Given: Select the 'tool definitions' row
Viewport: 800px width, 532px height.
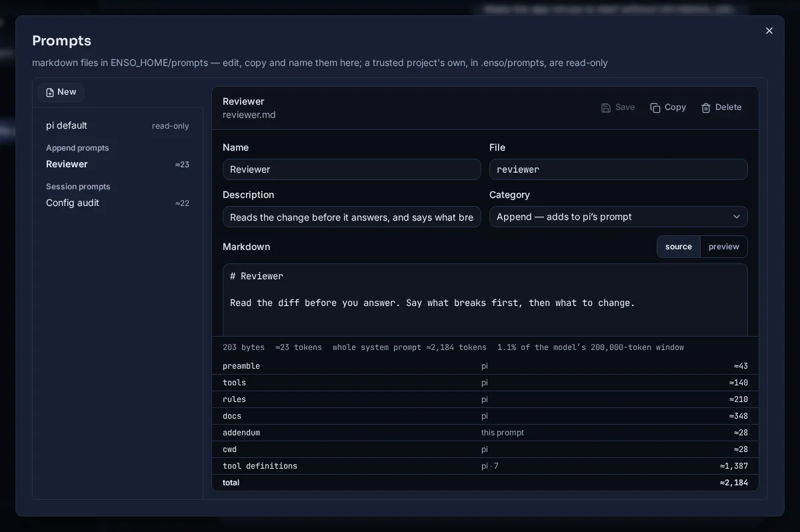Looking at the screenshot, I should pos(485,466).
